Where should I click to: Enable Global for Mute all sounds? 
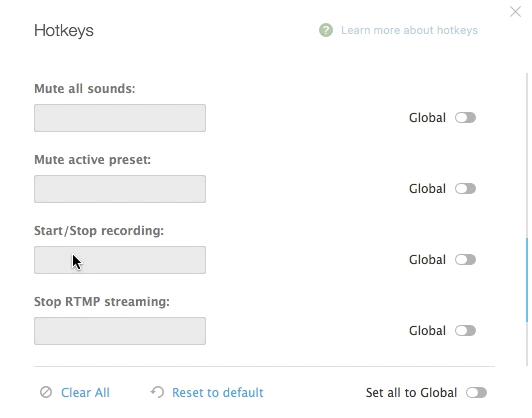point(466,118)
